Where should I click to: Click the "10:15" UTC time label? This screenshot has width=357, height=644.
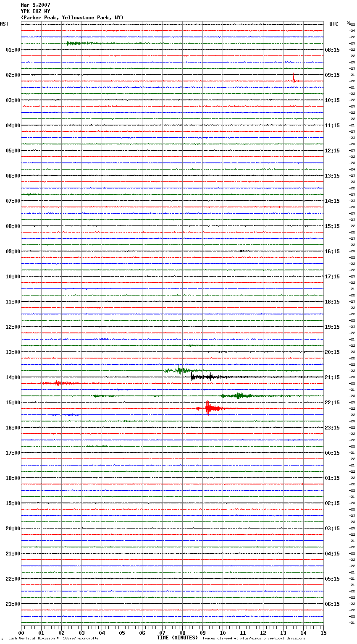(332, 100)
